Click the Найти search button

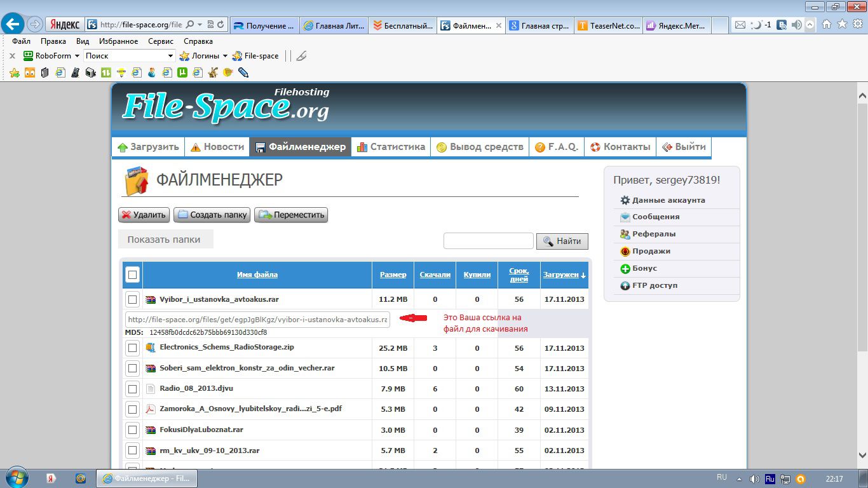coord(562,241)
